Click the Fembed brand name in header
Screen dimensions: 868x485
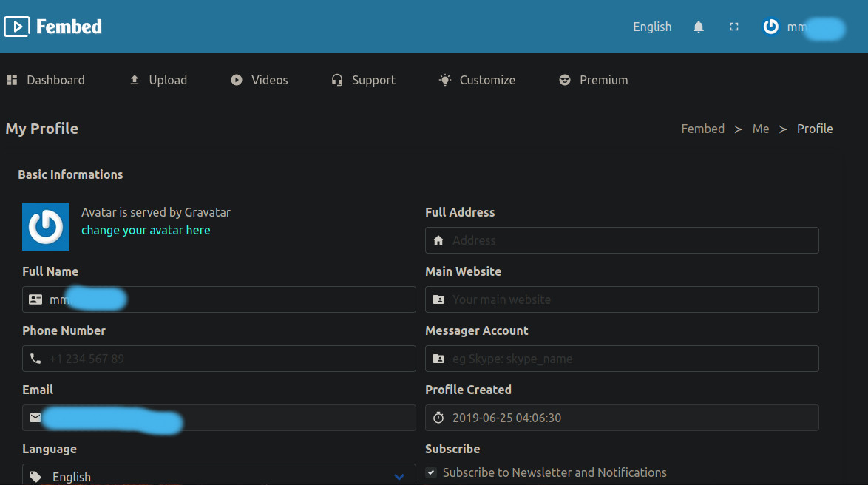69,27
